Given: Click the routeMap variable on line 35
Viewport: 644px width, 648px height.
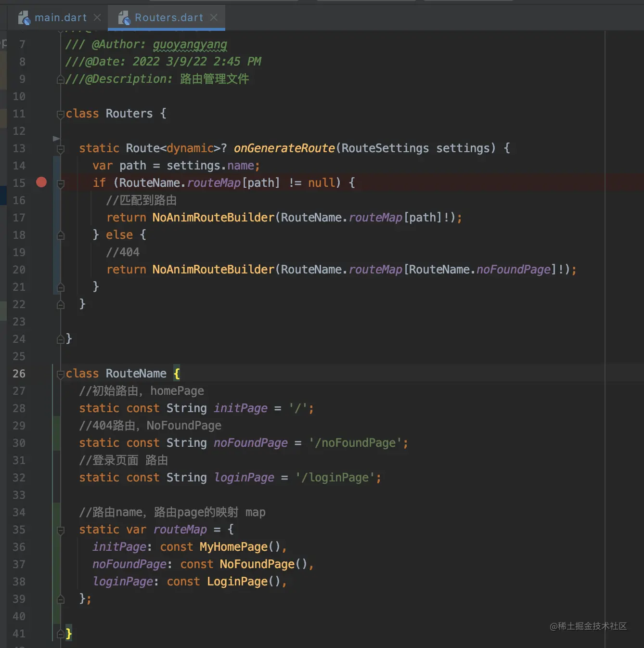Looking at the screenshot, I should click(180, 530).
